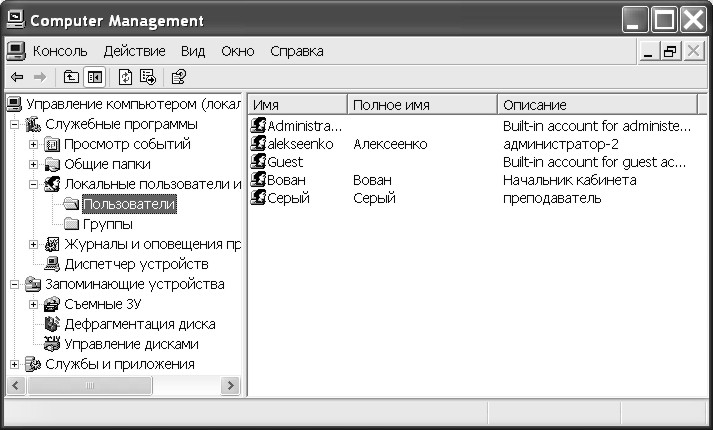Click the Computer Management title bar icon
This screenshot has width=713, height=430.
point(15,20)
